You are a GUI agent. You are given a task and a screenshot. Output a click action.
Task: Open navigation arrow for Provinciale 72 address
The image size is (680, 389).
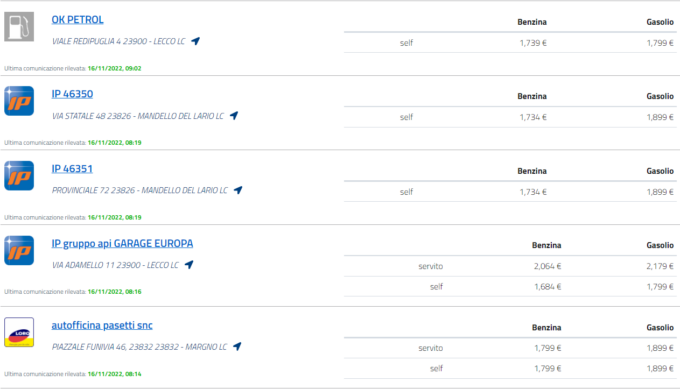[x=238, y=190]
